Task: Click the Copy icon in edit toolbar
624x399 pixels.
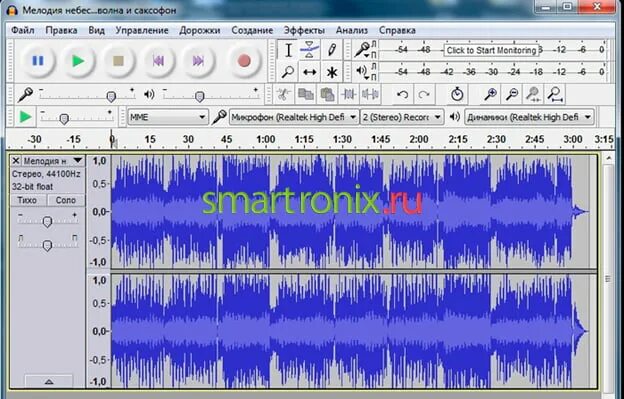Action: coord(306,95)
